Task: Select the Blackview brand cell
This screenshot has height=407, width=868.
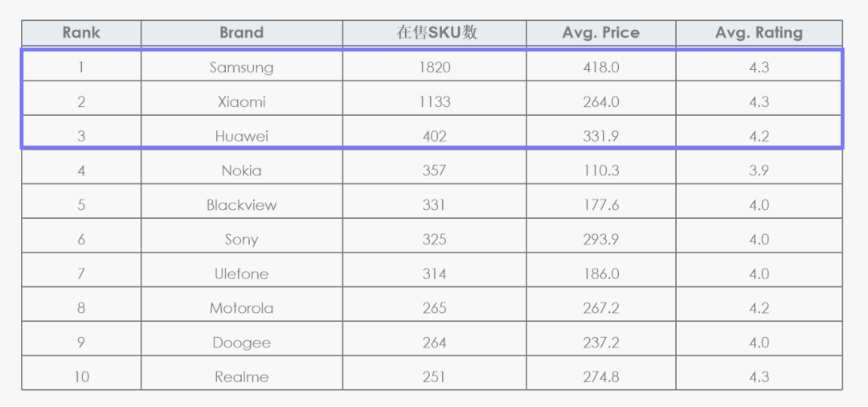Action: 242,204
